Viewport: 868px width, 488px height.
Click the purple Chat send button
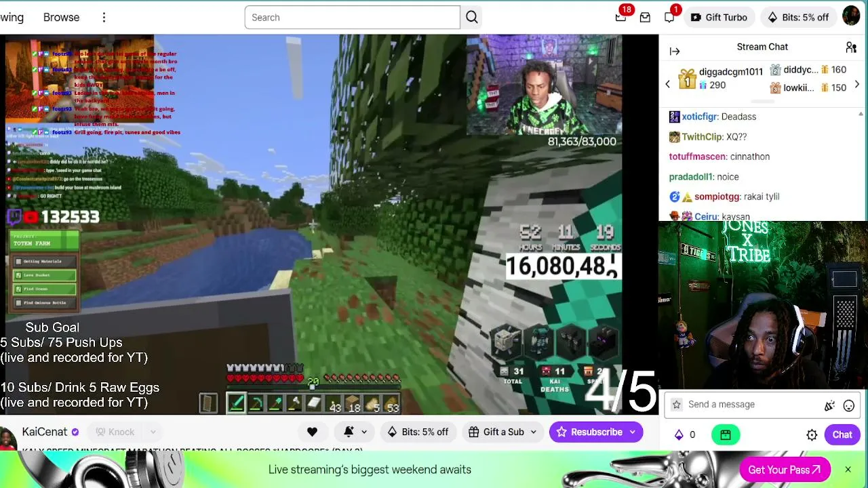842,435
